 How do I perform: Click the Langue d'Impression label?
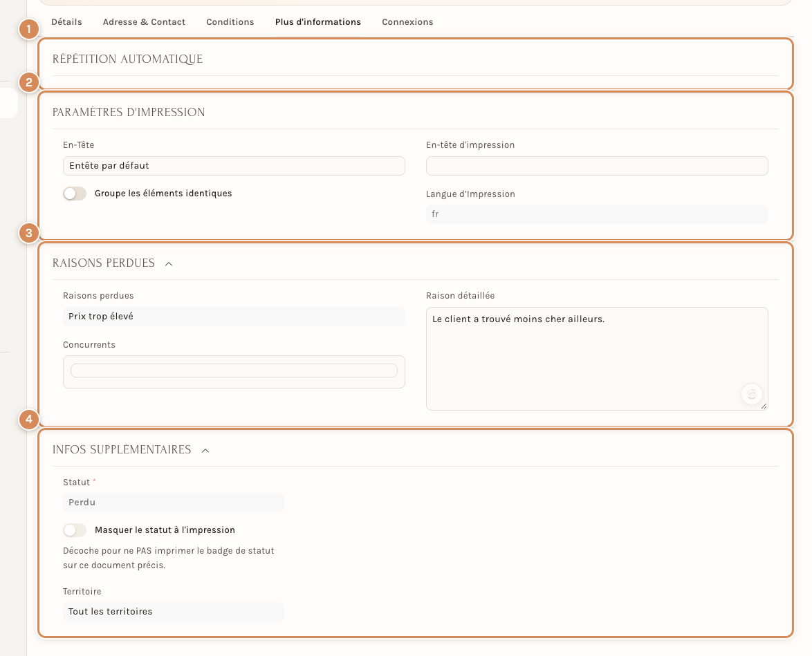pyautogui.click(x=471, y=194)
